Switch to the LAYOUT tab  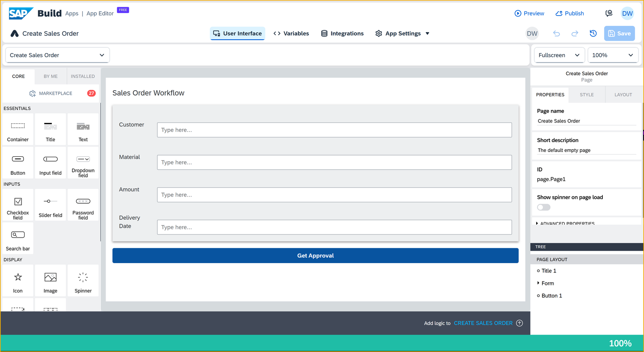click(x=623, y=95)
